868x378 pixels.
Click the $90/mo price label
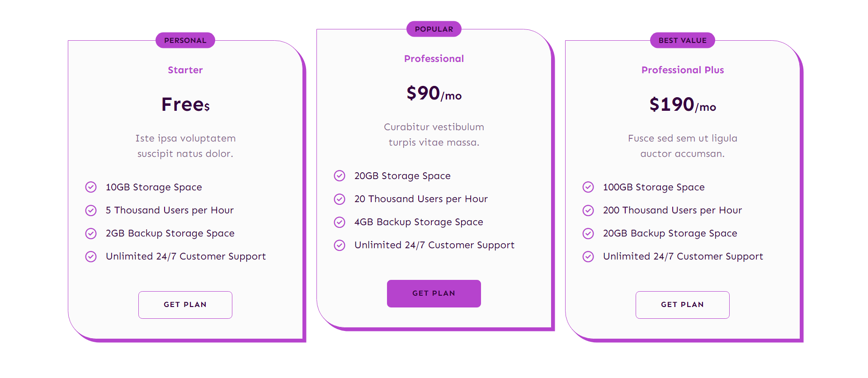click(434, 94)
